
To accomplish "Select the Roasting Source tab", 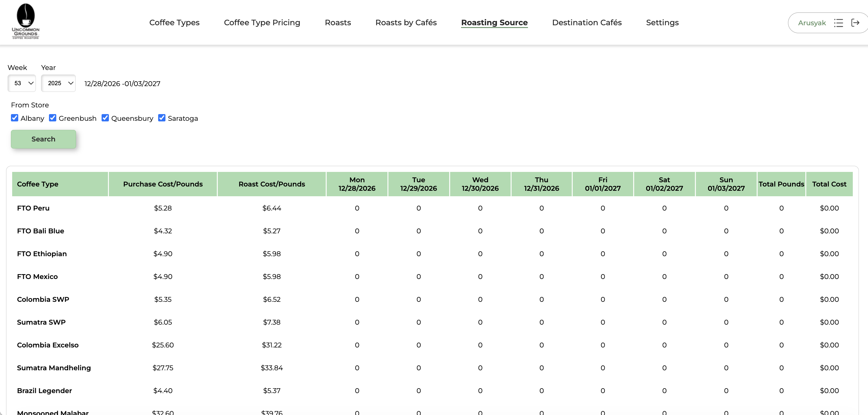I will point(494,23).
